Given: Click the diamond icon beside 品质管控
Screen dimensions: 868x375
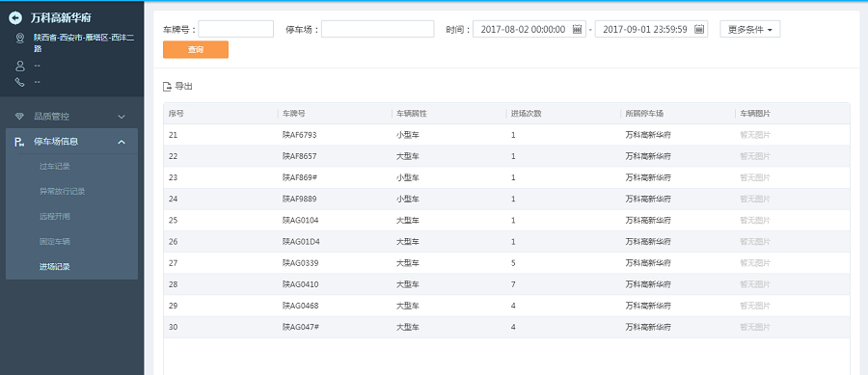Looking at the screenshot, I should 20,117.
